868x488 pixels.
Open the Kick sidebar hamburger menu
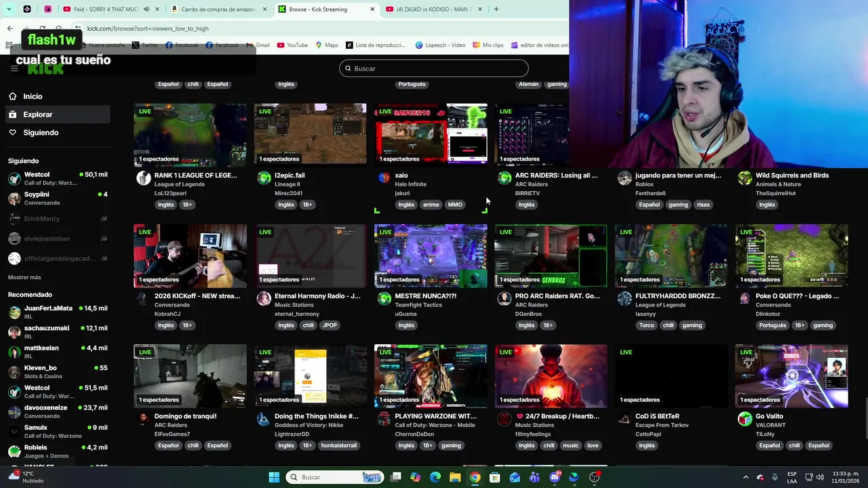[14, 68]
